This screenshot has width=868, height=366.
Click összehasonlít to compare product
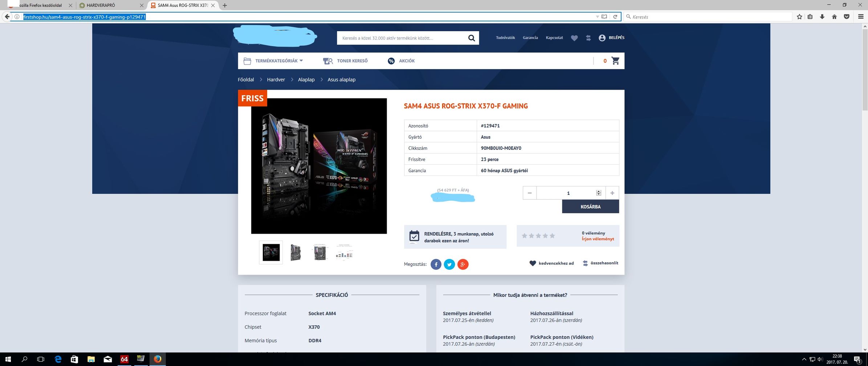(x=600, y=263)
